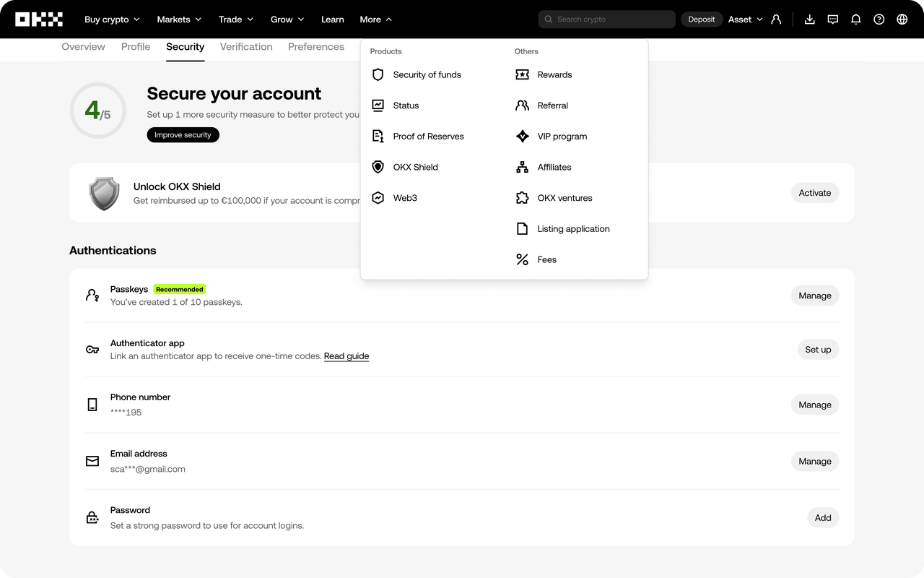
Task: Expand the Buy crypto dropdown
Action: [x=112, y=20]
